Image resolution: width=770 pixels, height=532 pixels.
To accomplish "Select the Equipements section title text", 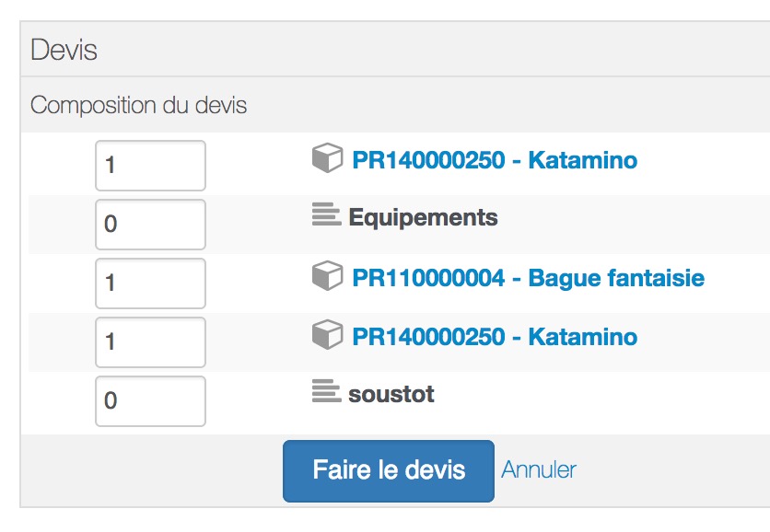I will point(423,217).
